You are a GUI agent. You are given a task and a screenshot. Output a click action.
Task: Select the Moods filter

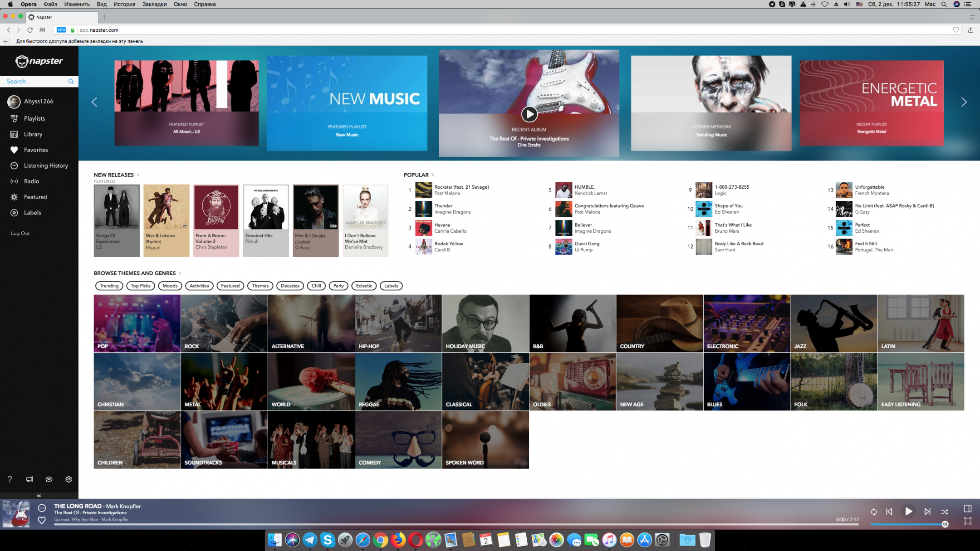pyautogui.click(x=170, y=286)
